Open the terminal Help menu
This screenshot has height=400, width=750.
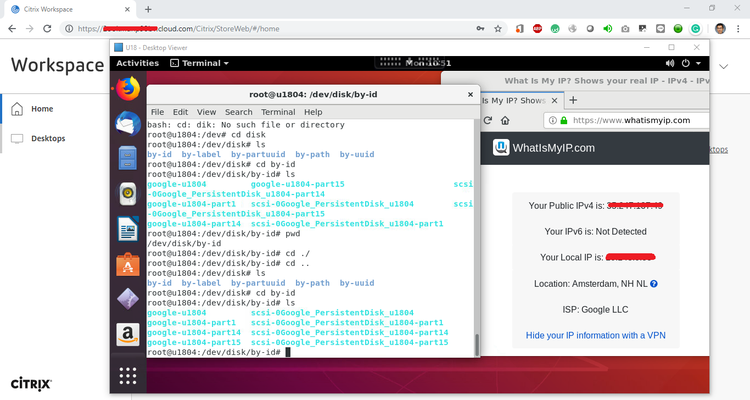(313, 112)
